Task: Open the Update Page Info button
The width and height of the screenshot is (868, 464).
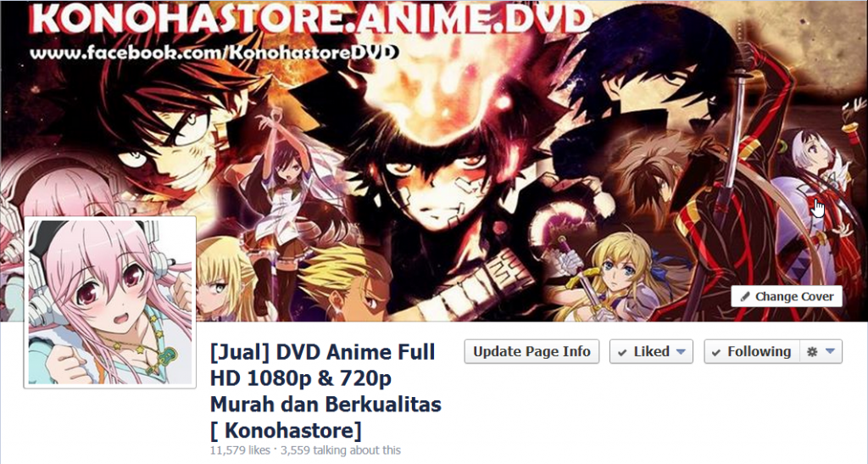Action: pos(531,351)
